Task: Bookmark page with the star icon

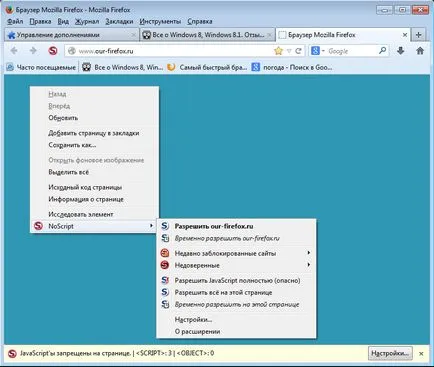Action: pyautogui.click(x=278, y=51)
